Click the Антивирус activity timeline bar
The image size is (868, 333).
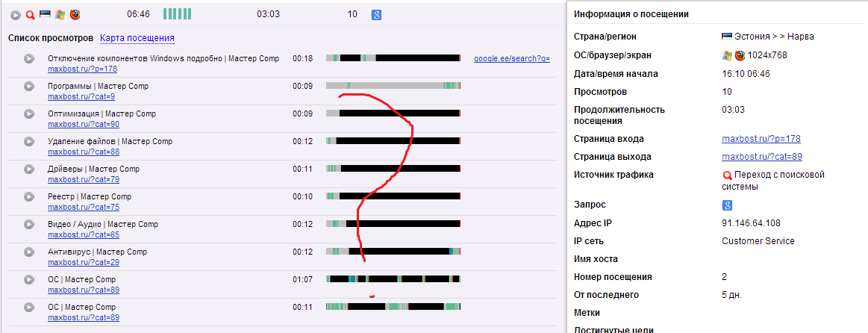[x=393, y=252]
